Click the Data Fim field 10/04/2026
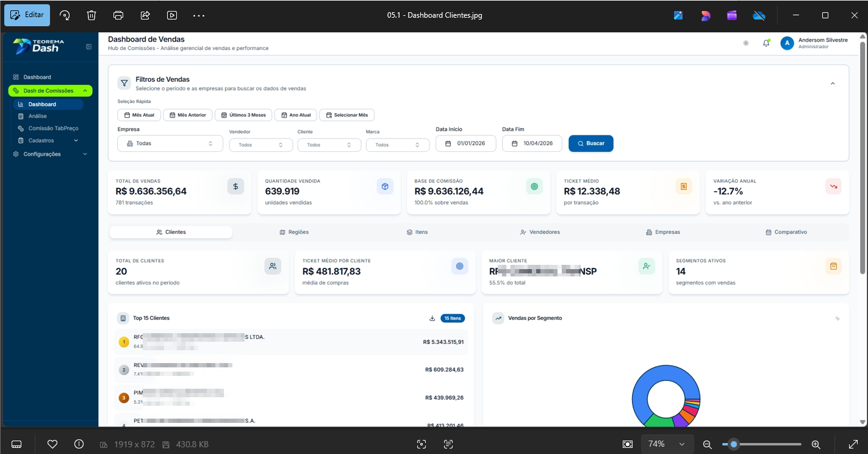 (532, 143)
